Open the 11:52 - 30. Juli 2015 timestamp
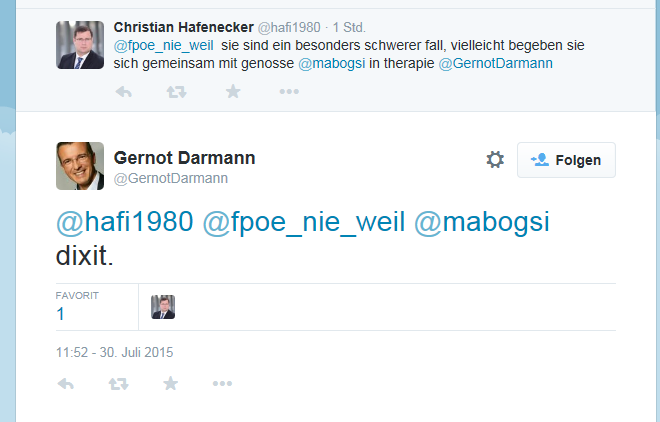 pyautogui.click(x=115, y=352)
